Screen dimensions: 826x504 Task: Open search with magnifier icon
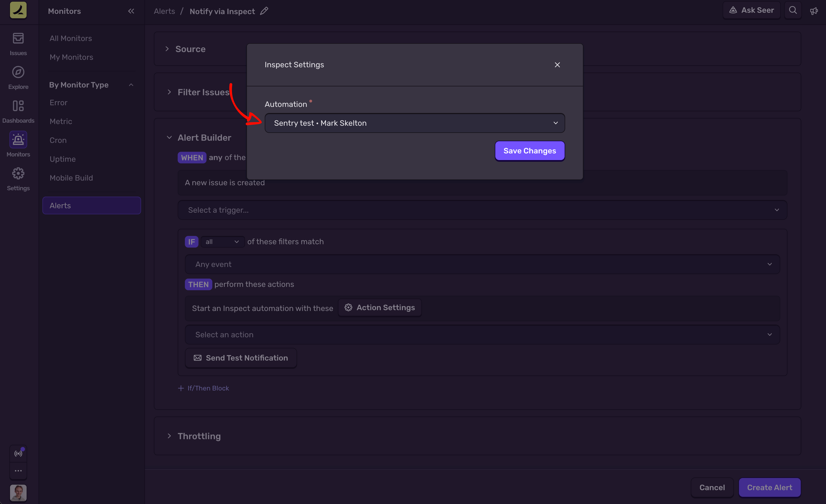tap(793, 10)
